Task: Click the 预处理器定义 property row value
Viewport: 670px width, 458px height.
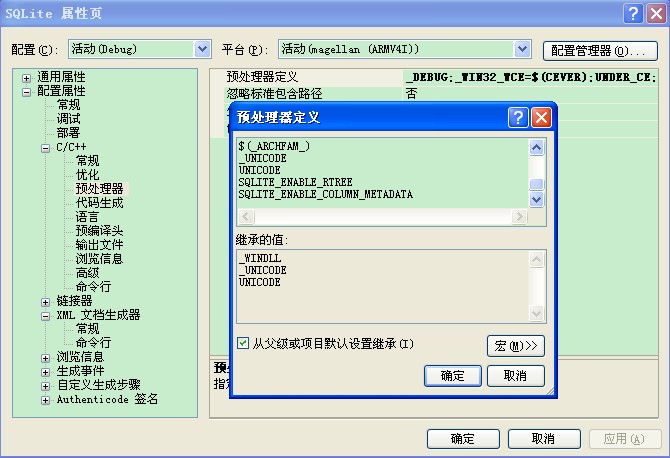Action: (x=530, y=77)
